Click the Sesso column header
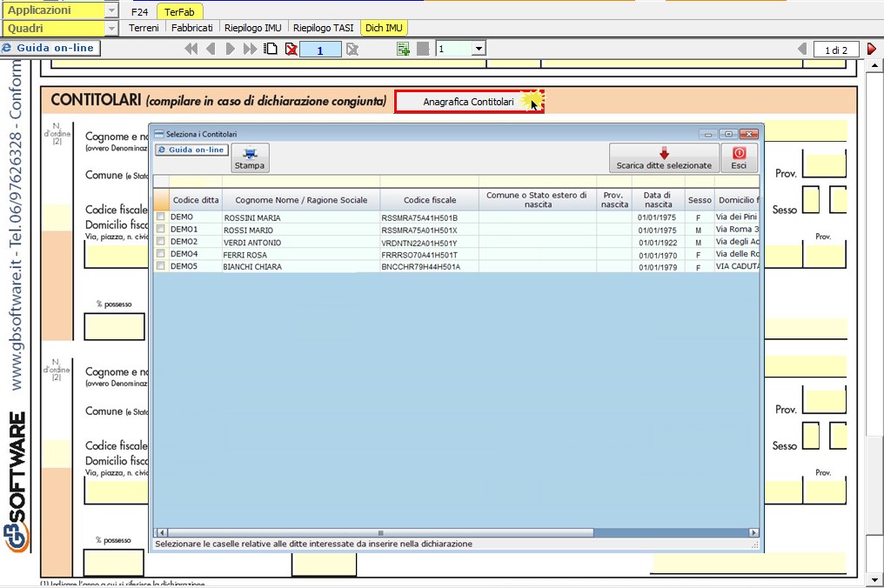The height and width of the screenshot is (588, 884). coord(700,199)
